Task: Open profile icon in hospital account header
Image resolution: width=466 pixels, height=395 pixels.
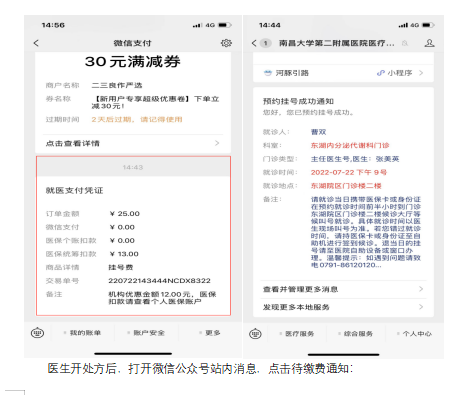Action: [429, 43]
